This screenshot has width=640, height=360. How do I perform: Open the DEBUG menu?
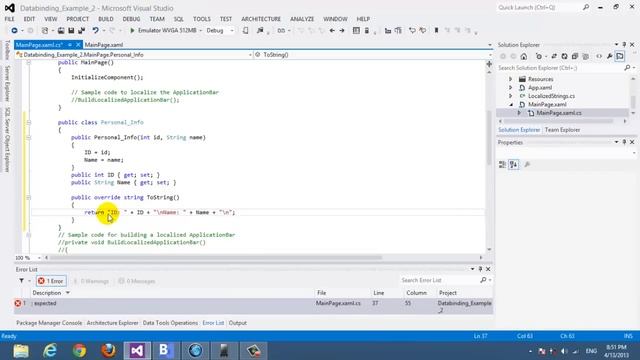(131, 19)
